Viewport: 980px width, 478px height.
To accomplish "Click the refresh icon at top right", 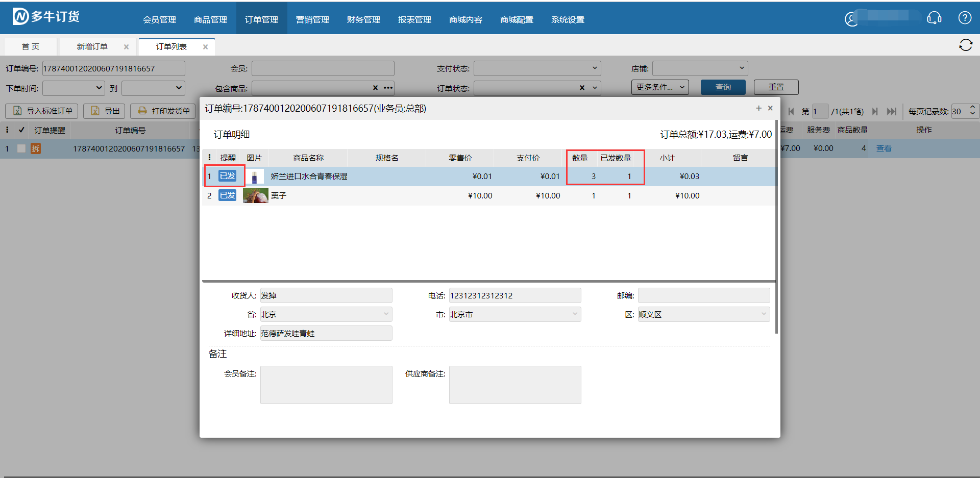I will (966, 45).
